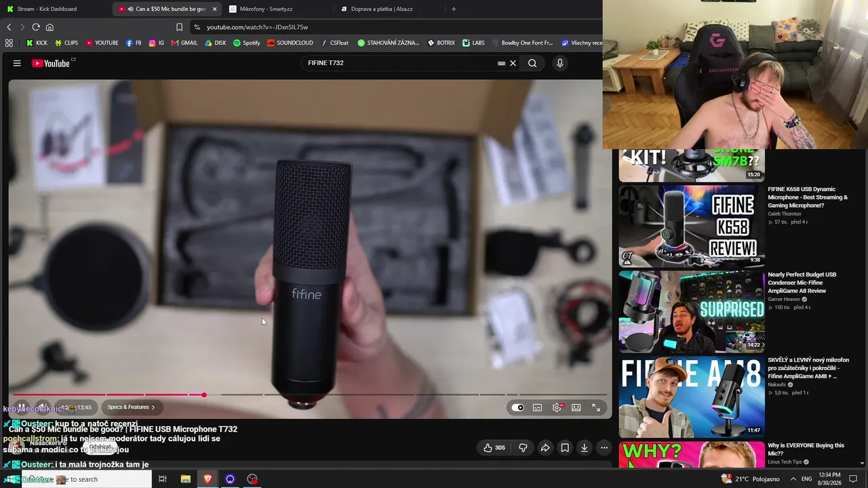Open the 21°C Polojasno weather widget
This screenshot has width=868, height=488.
point(750,479)
